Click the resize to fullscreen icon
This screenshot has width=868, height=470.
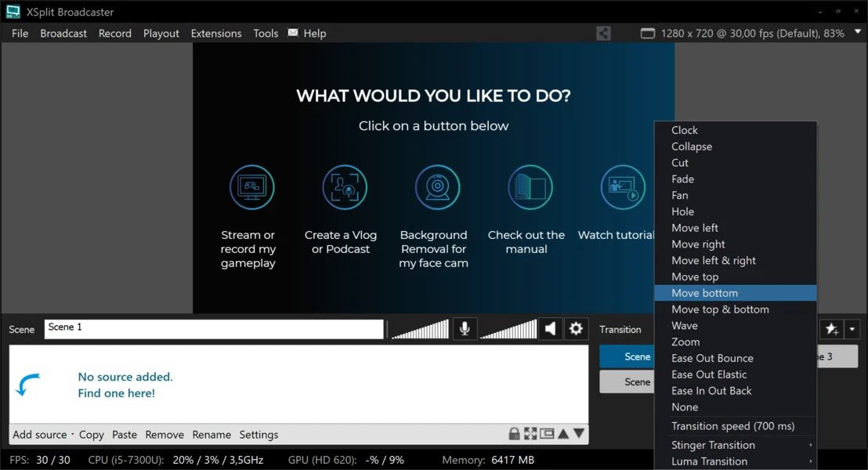[530, 433]
